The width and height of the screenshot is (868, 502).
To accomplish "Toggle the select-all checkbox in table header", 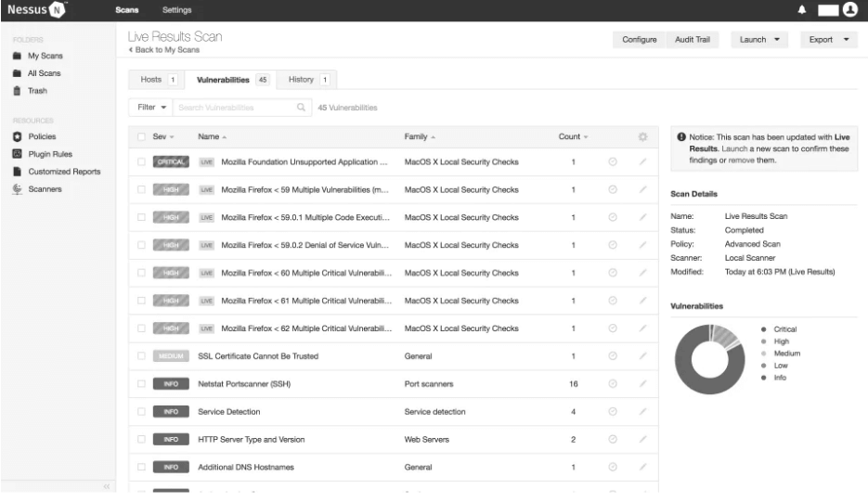I will [140, 136].
